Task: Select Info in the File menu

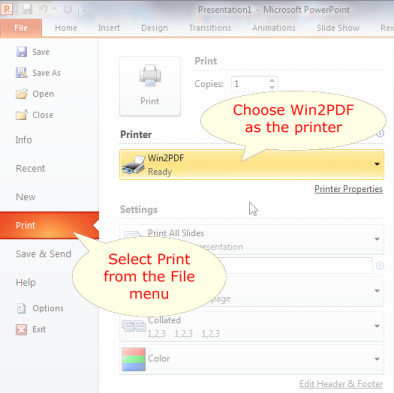Action: tap(24, 140)
